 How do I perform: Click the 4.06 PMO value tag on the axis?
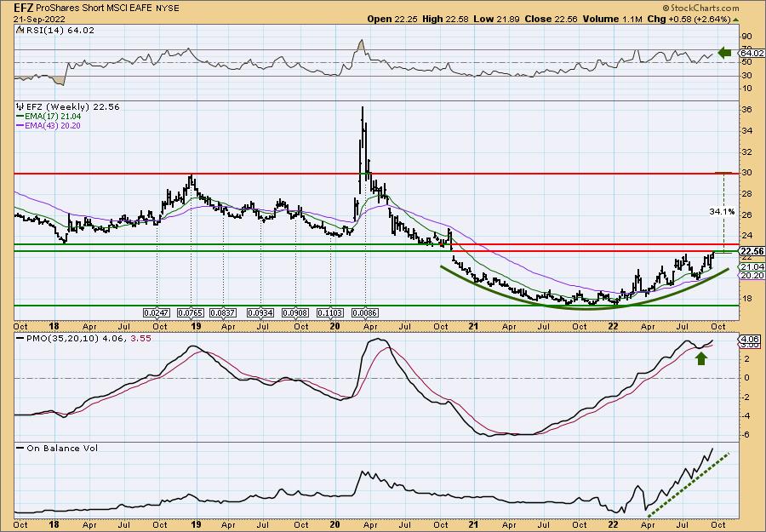pyautogui.click(x=751, y=339)
